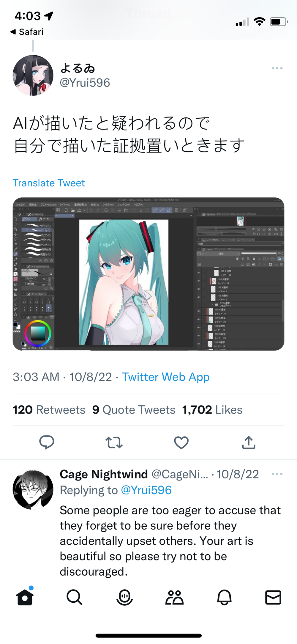297x644 pixels.
Task: Tap よるゐ's profile avatar
Action: click(33, 74)
